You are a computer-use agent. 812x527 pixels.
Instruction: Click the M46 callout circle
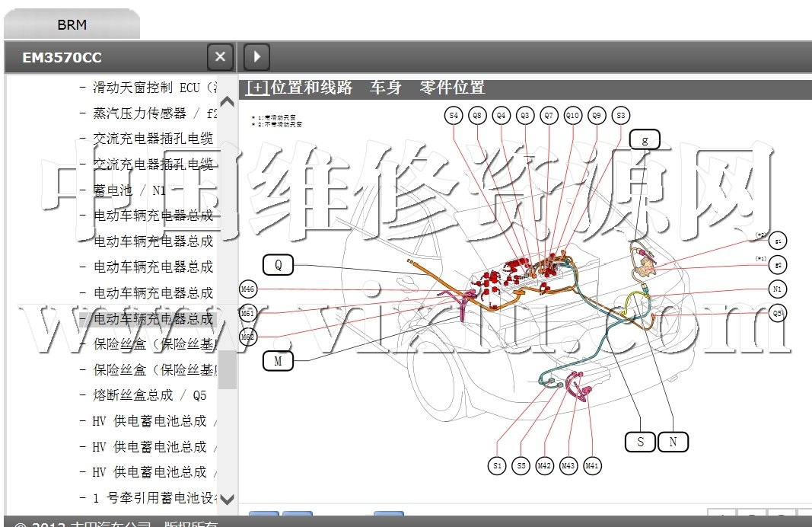click(x=248, y=289)
